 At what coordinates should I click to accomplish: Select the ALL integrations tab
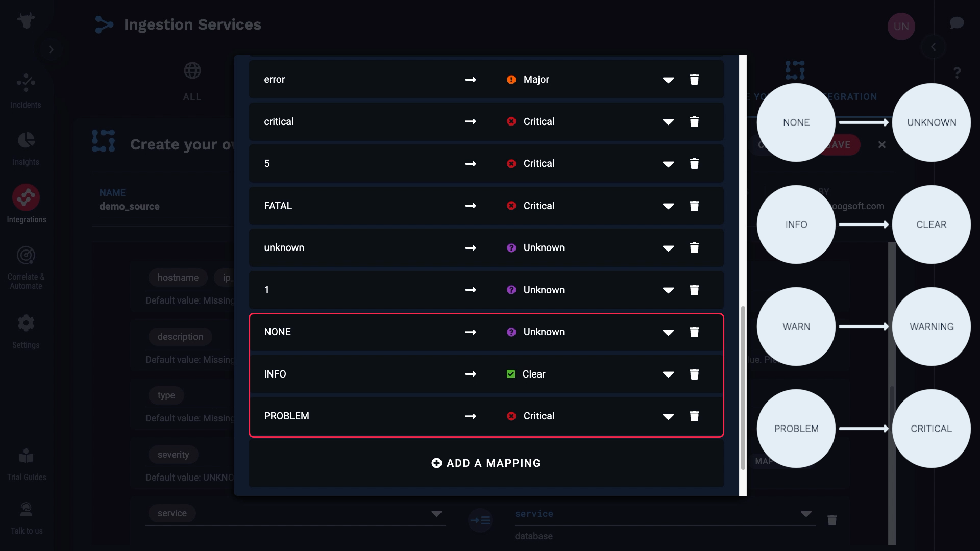point(192,81)
